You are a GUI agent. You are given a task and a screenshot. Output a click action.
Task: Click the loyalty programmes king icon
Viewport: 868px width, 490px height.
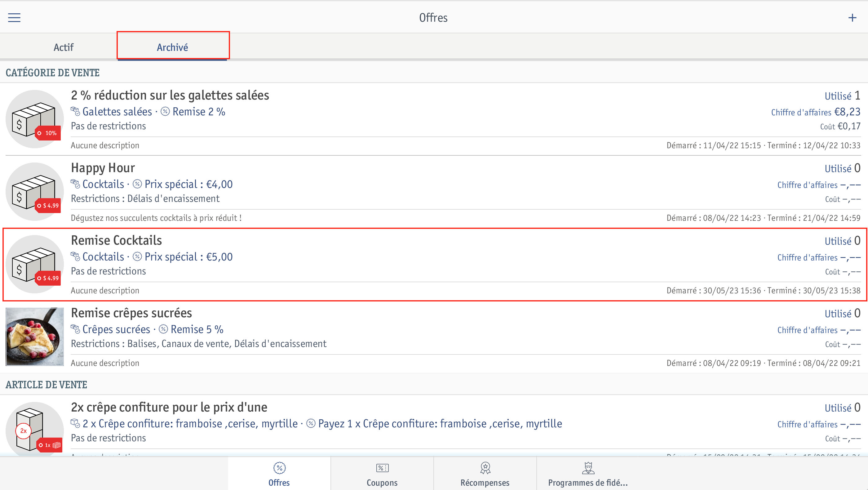tap(588, 468)
